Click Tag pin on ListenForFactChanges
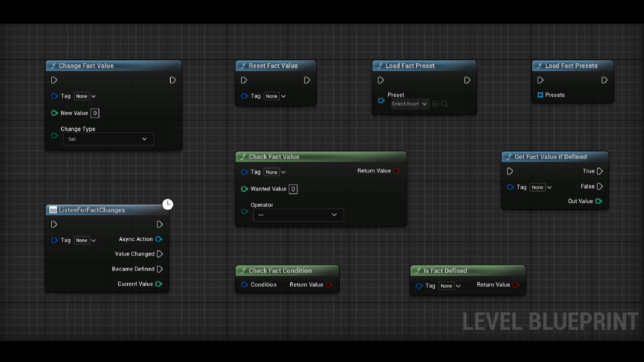Viewport: 644px width, 362px height. pyautogui.click(x=54, y=240)
